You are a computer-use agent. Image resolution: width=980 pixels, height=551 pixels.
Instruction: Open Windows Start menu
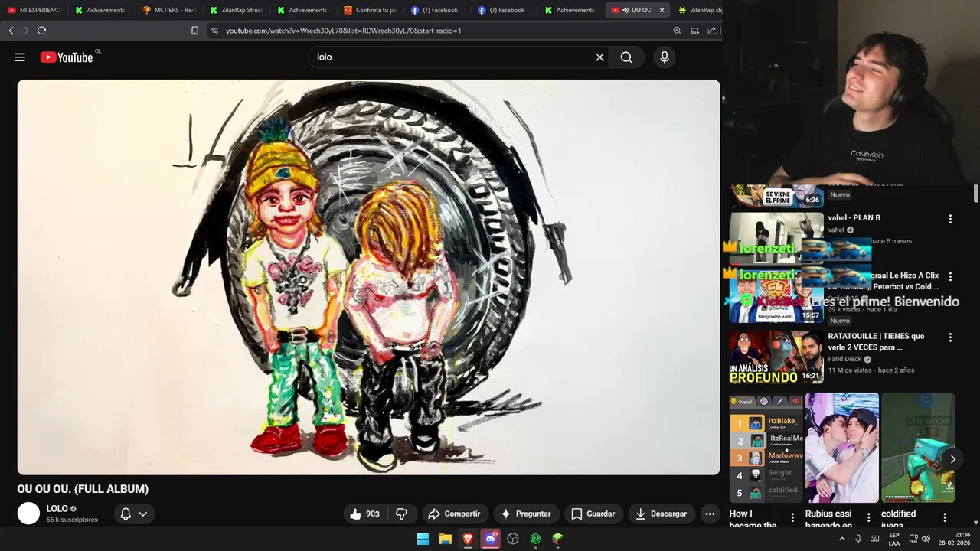(423, 539)
